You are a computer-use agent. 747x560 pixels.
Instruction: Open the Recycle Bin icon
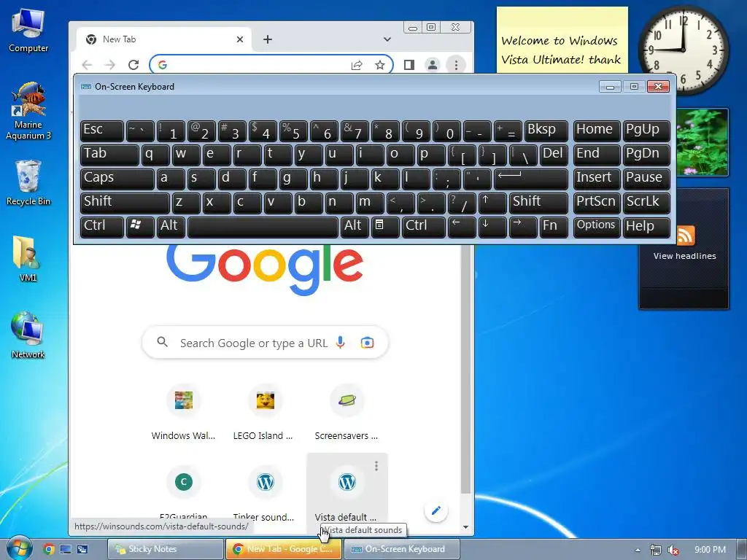pyautogui.click(x=28, y=183)
